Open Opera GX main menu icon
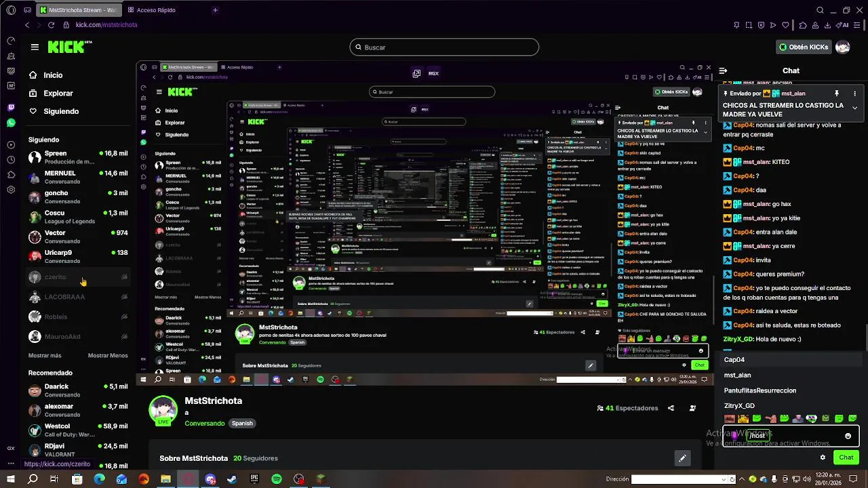 11,10
